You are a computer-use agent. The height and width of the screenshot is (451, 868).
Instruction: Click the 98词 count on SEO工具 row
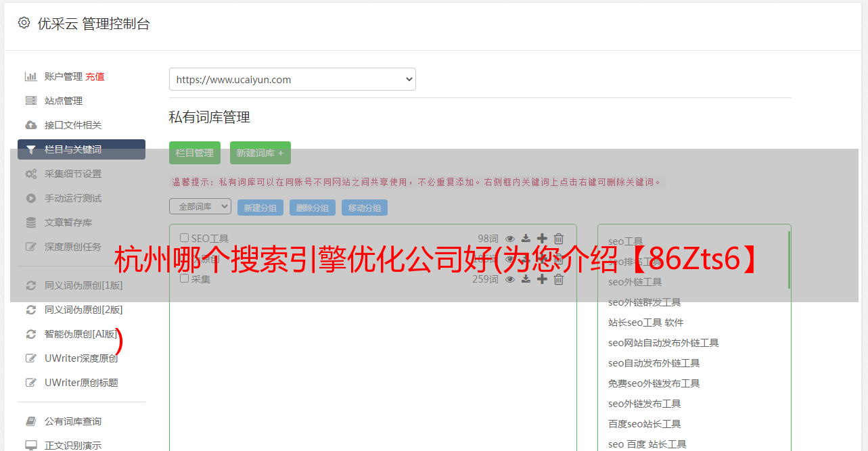[488, 239]
